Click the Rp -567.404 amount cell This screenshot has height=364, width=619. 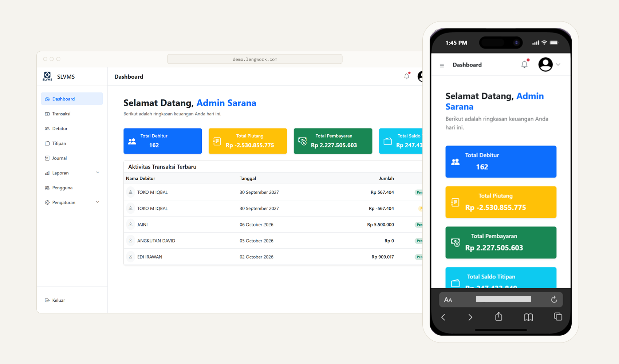(x=381, y=209)
